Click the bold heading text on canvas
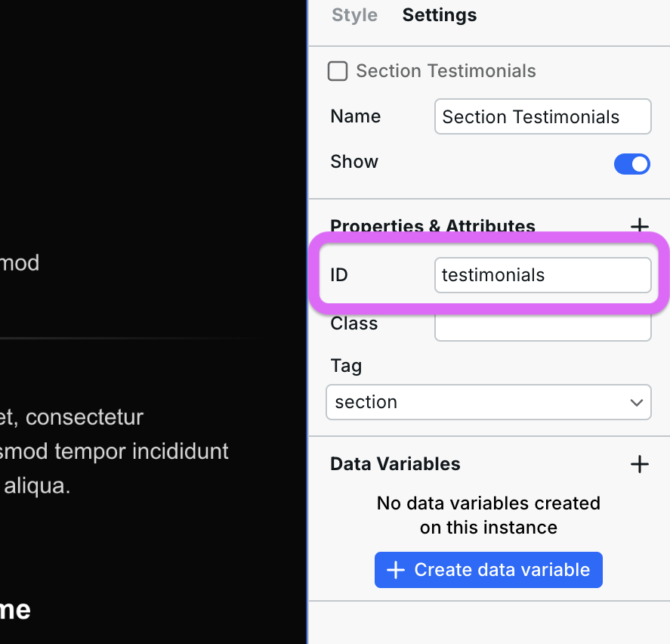Screen dimensions: 670x644 (x=15, y=609)
